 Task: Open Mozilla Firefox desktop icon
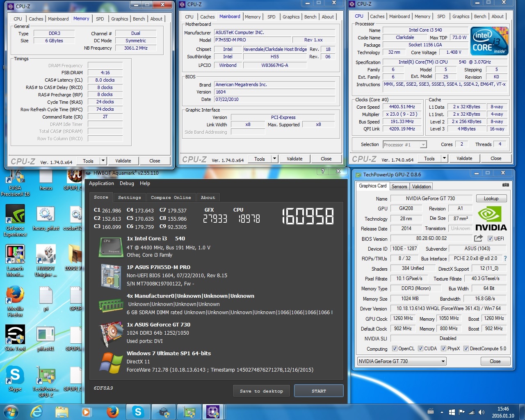(15, 301)
